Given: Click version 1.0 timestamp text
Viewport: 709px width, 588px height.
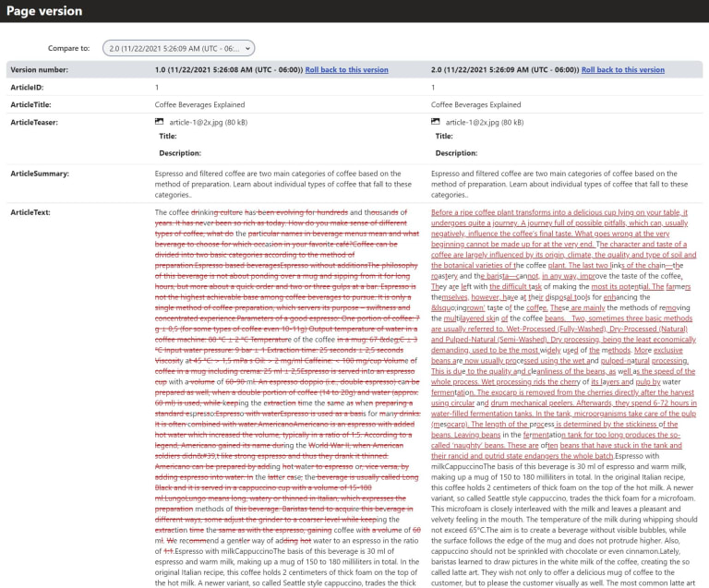Looking at the screenshot, I should coord(229,69).
